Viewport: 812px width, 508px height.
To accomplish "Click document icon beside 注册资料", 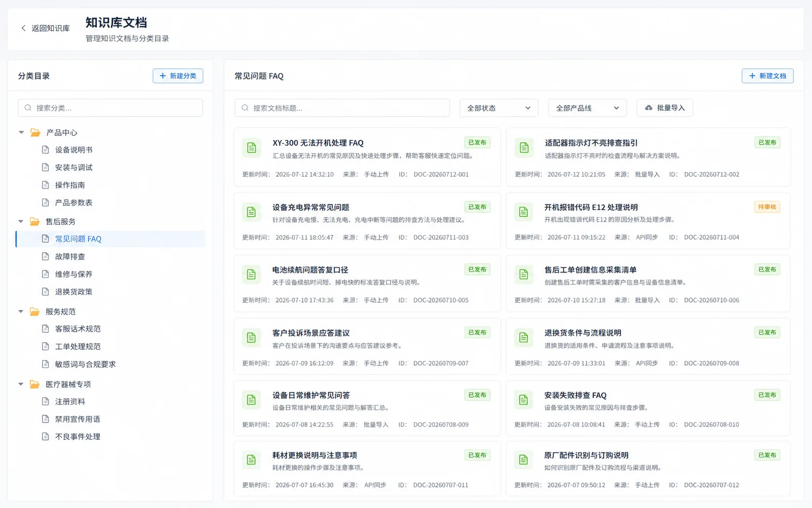I will pos(46,401).
